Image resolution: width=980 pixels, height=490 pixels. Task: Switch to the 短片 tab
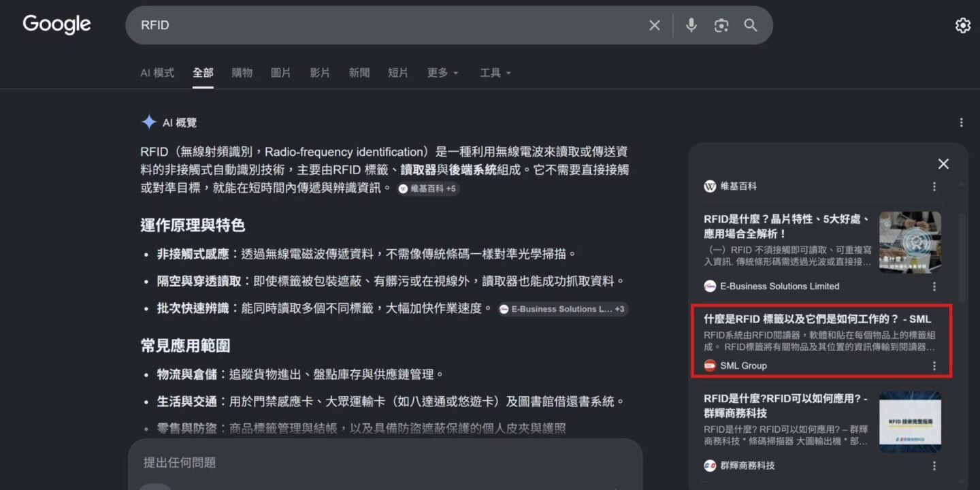tap(398, 73)
